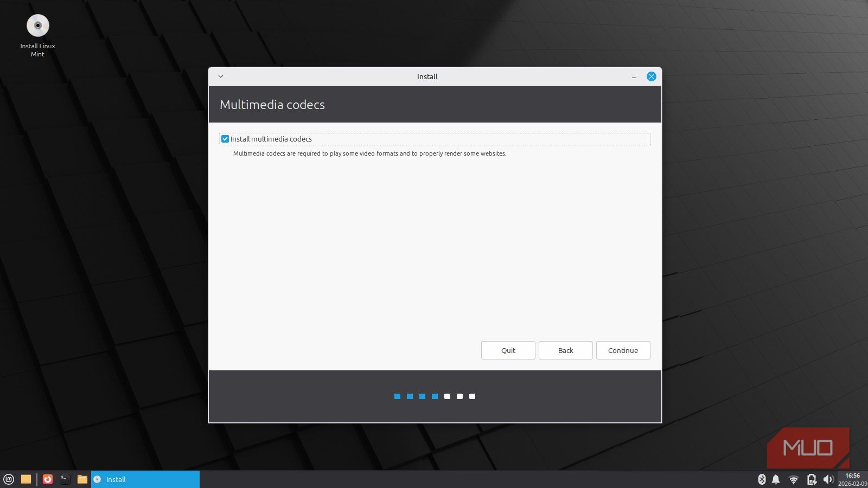Click the Quit button
Image resolution: width=868 pixels, height=488 pixels.
click(x=508, y=350)
